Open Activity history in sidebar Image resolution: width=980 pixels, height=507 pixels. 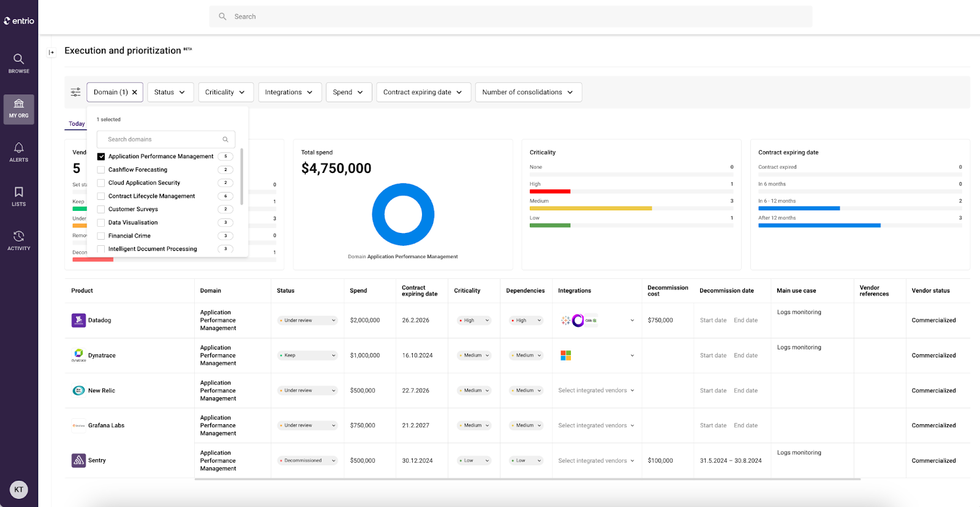point(19,240)
